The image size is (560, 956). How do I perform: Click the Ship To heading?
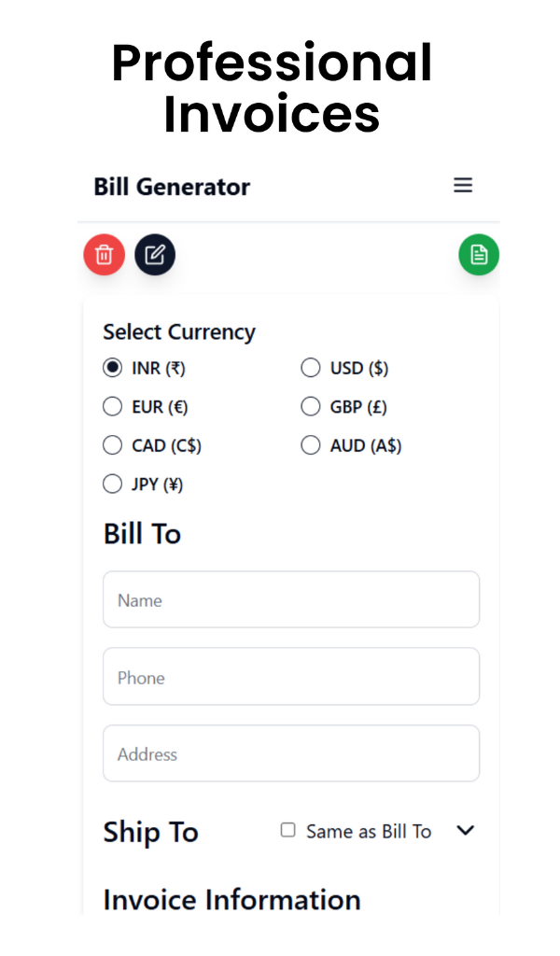click(150, 832)
